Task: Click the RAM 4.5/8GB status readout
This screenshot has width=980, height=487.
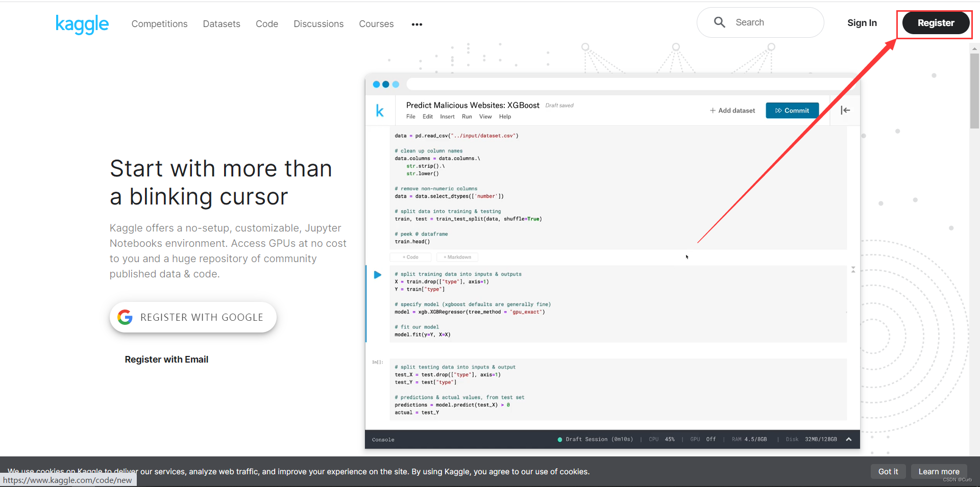Action: coord(749,439)
